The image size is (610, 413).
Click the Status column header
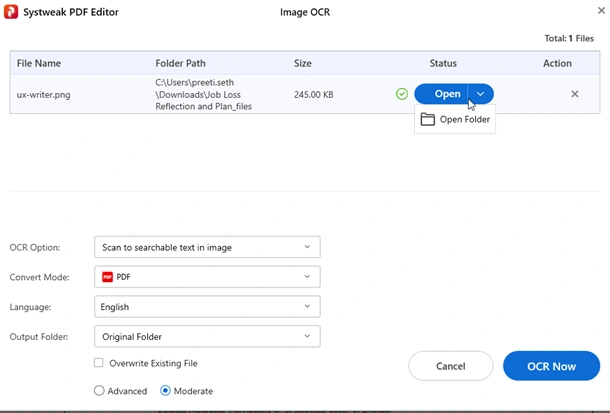(443, 63)
